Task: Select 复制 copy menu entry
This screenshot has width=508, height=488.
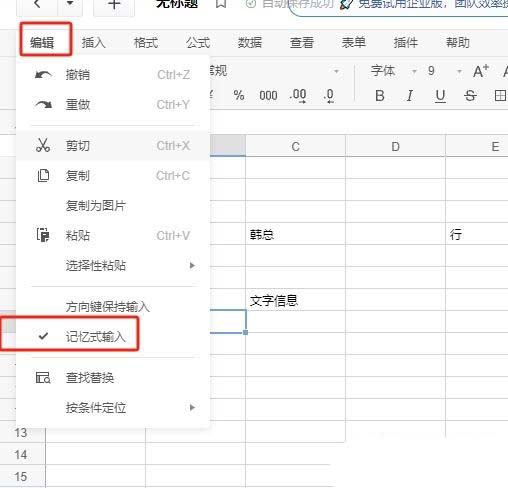Action: (x=113, y=176)
